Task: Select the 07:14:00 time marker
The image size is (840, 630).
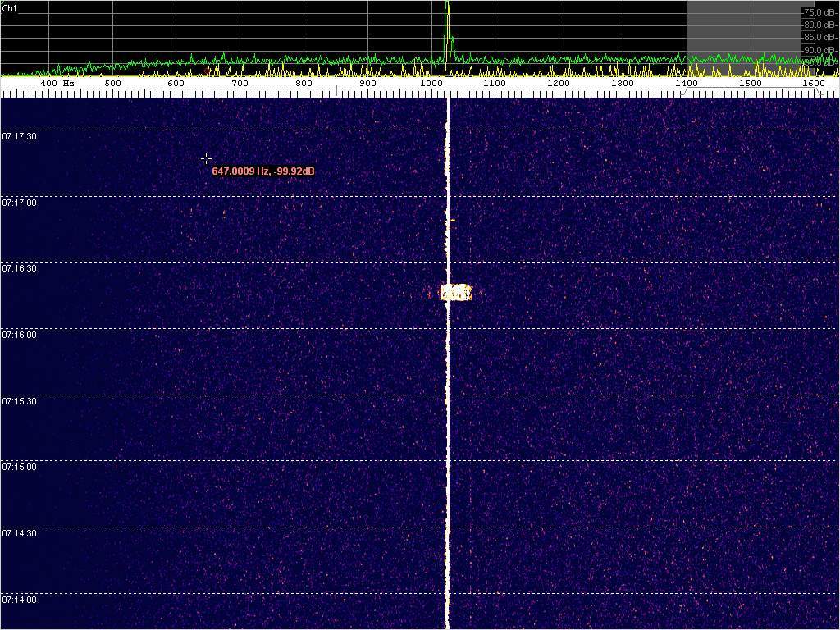Action: (x=19, y=600)
